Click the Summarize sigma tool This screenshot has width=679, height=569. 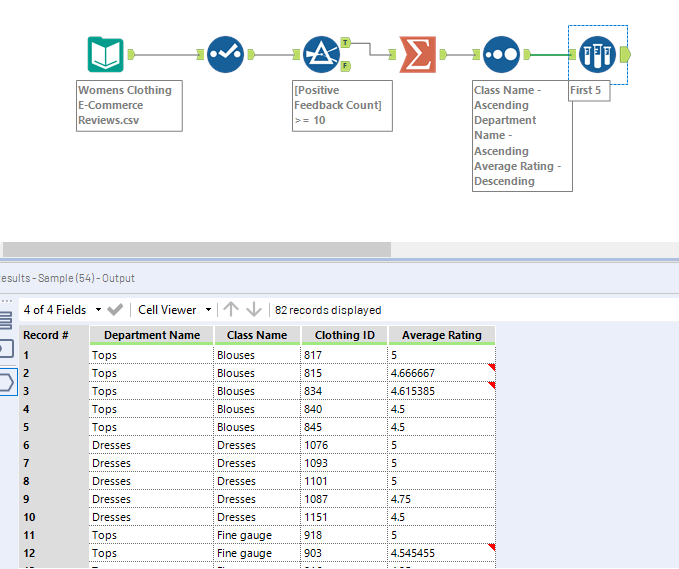pos(417,54)
